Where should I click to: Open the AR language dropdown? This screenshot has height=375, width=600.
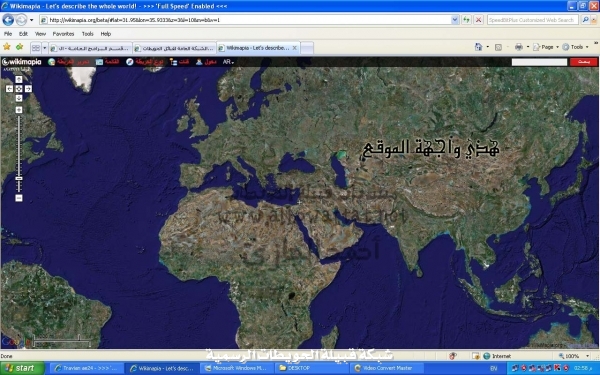(x=228, y=62)
